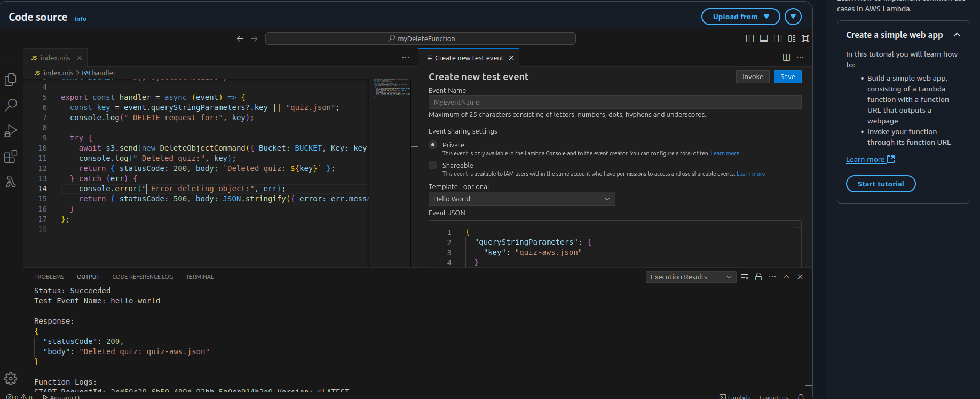Open the Extensions view icon
The width and height of the screenshot is (980, 399).
pos(11,157)
